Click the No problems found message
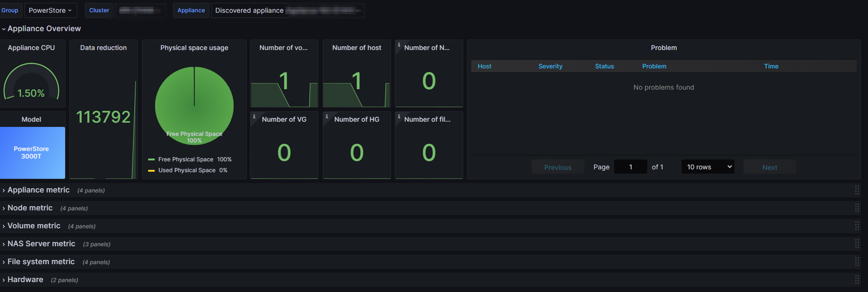Image resolution: width=868 pixels, height=292 pixels. tap(664, 87)
